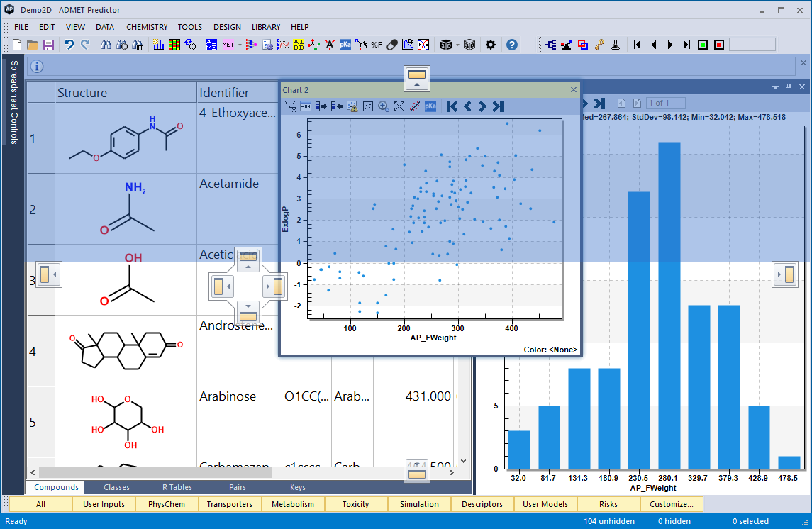Image resolution: width=812 pixels, height=529 pixels.
Task: Click the axes XYZ icon in Chart 2
Action: (x=290, y=106)
